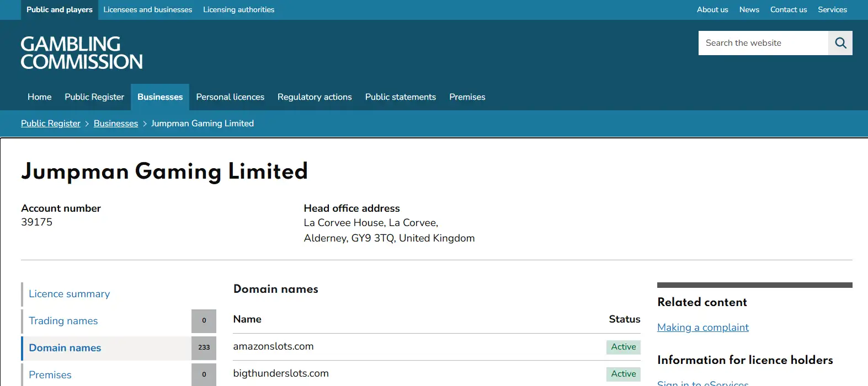Select Businesses in main navigation

coord(160,97)
